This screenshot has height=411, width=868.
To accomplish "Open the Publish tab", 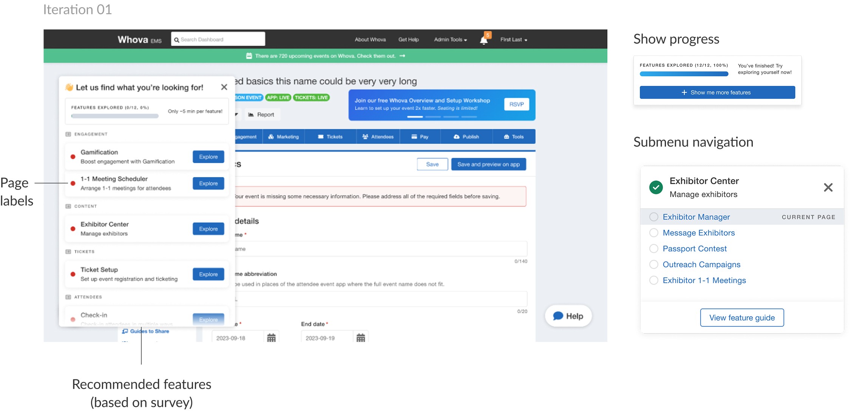I will pyautogui.click(x=466, y=137).
